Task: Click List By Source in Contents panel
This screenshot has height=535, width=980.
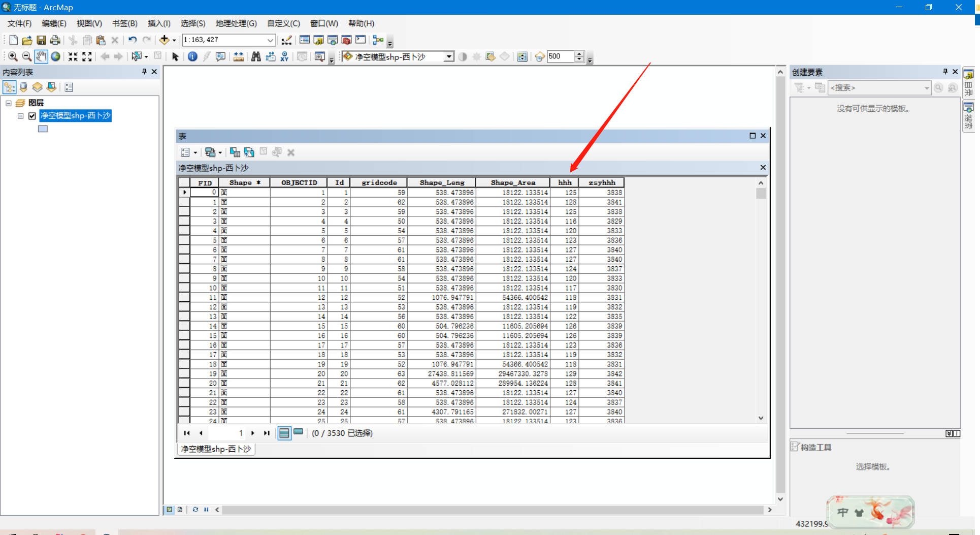Action: [23, 87]
